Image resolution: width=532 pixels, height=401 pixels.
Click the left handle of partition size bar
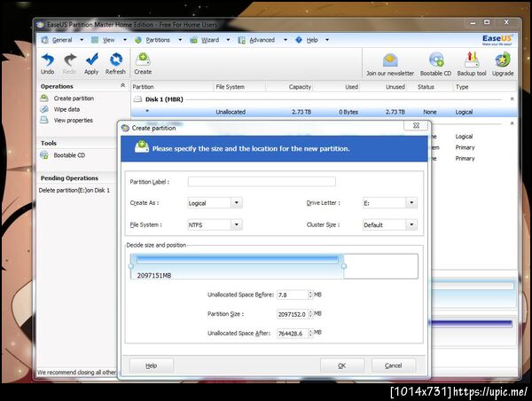pyautogui.click(x=131, y=266)
